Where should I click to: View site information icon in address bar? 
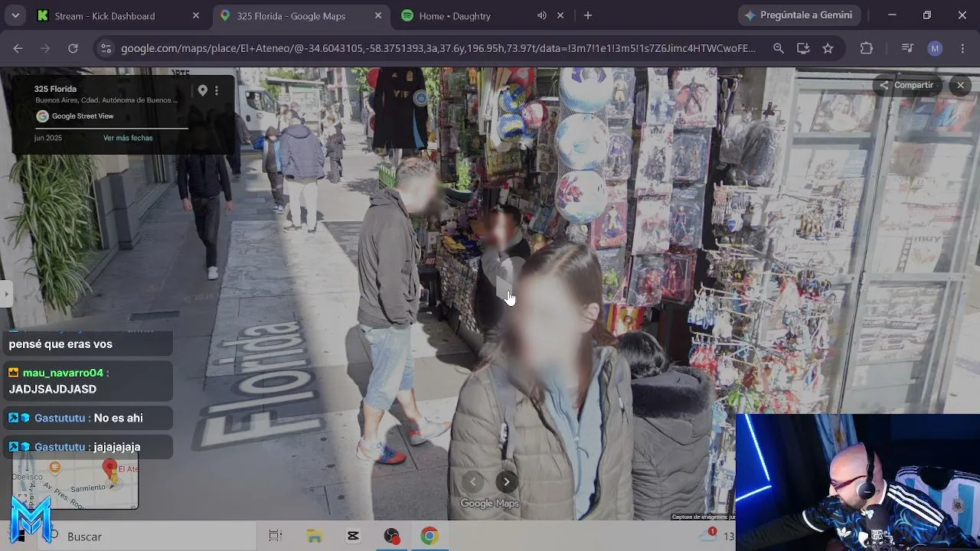pyautogui.click(x=106, y=48)
